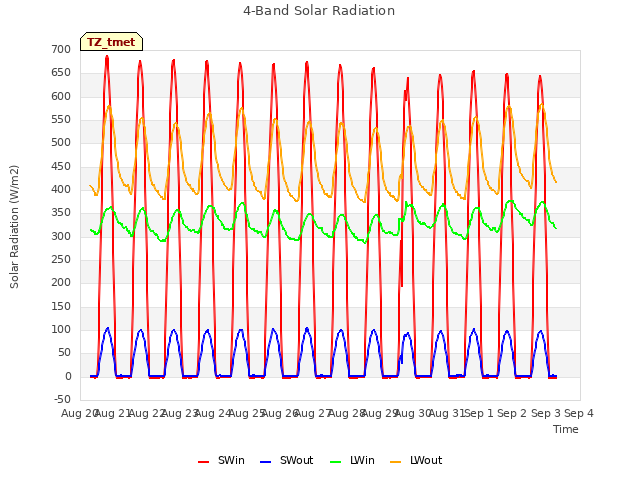Select the chart title 4-Band Solar Radiation

point(319,11)
